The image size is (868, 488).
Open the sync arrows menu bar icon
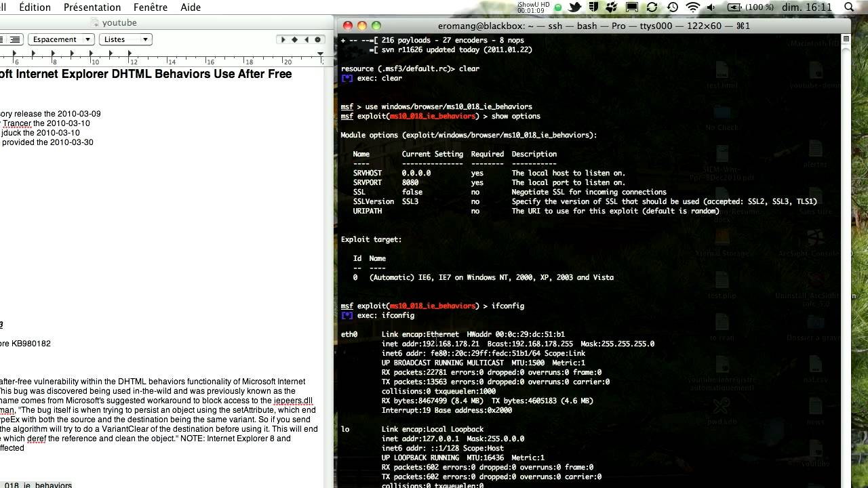click(x=652, y=7)
